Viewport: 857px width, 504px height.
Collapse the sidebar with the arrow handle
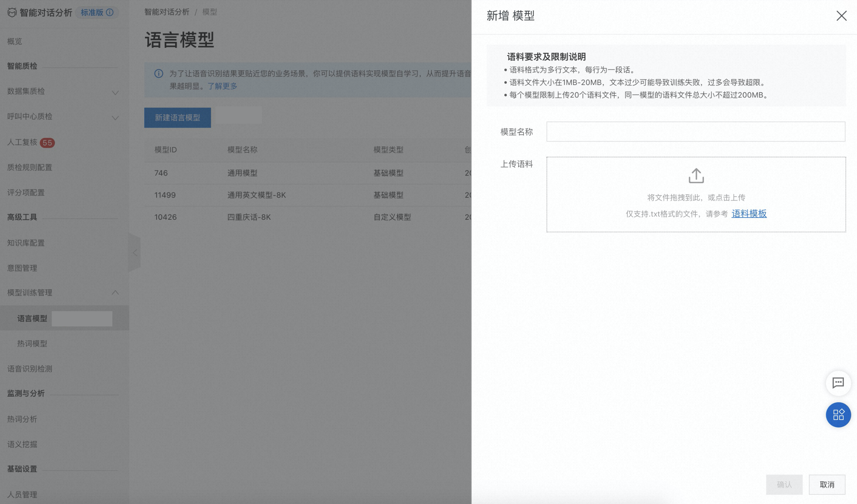point(135,253)
